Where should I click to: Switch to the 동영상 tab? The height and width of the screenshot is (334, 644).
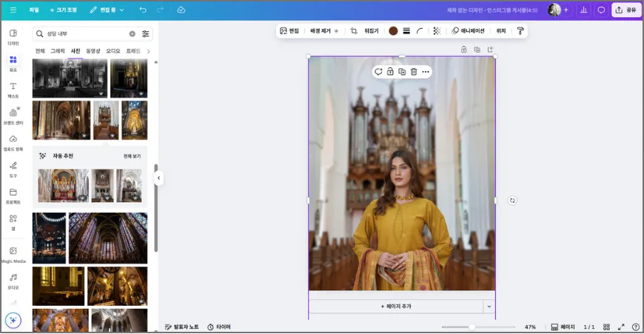[x=93, y=51]
